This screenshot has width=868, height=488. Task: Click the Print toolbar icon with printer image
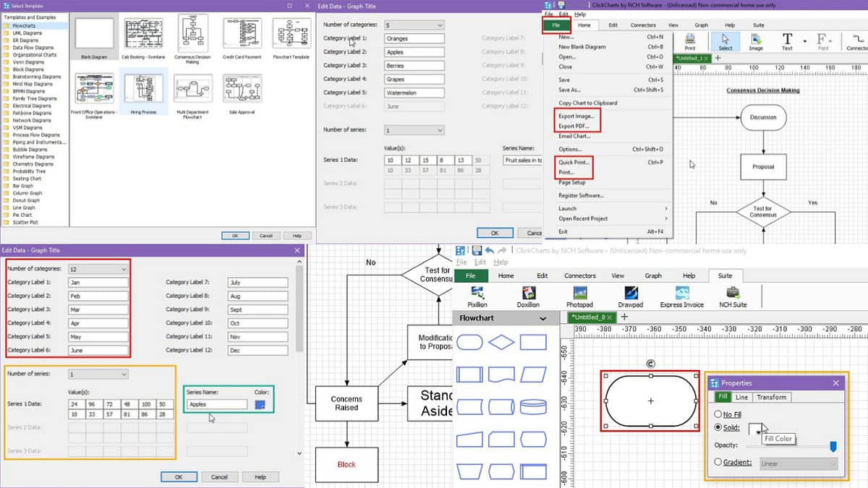tap(690, 42)
